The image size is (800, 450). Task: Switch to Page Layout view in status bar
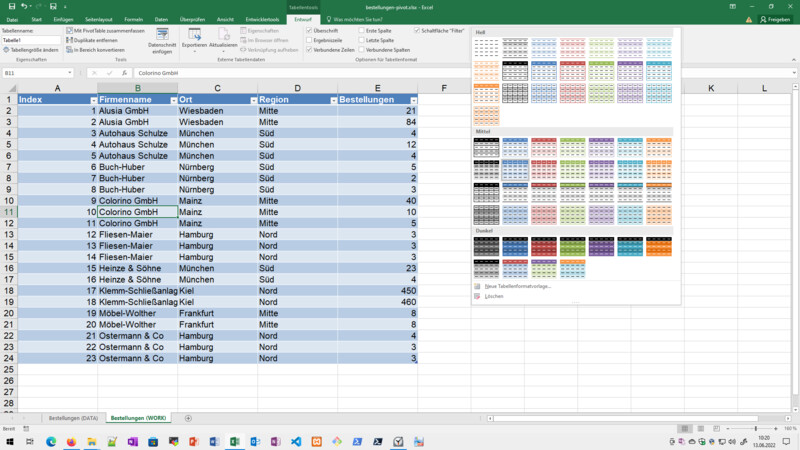point(701,429)
